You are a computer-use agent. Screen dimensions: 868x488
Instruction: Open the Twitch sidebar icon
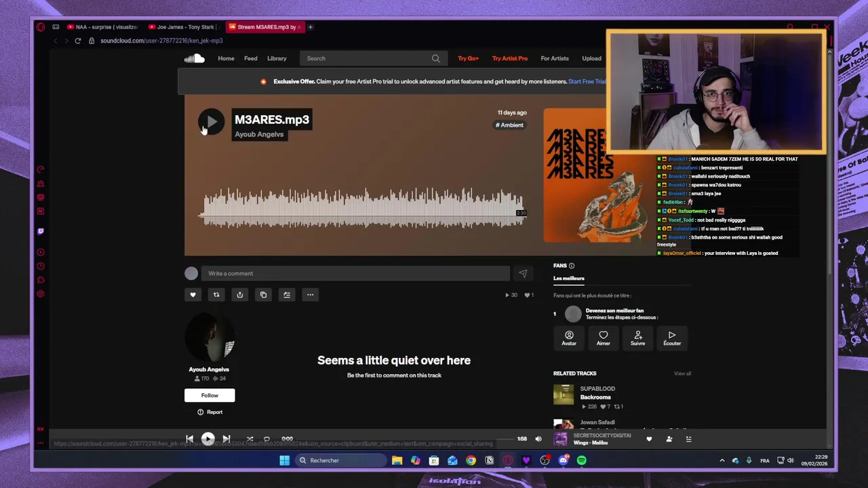click(41, 231)
